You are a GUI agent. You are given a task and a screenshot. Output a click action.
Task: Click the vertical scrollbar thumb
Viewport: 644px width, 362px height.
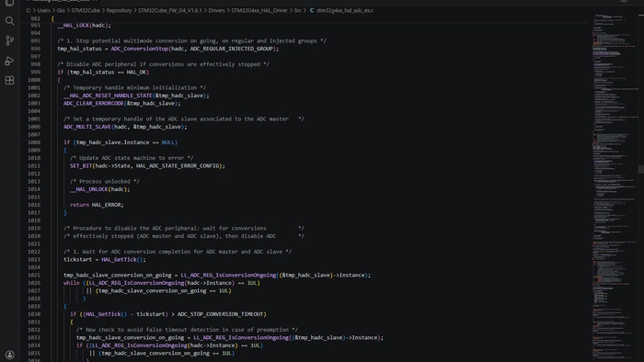pos(640,169)
